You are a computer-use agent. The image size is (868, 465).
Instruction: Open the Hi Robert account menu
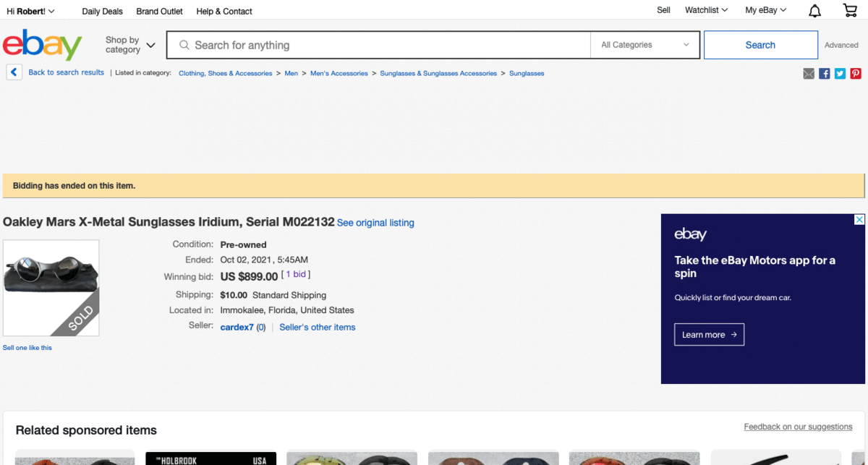(x=30, y=11)
